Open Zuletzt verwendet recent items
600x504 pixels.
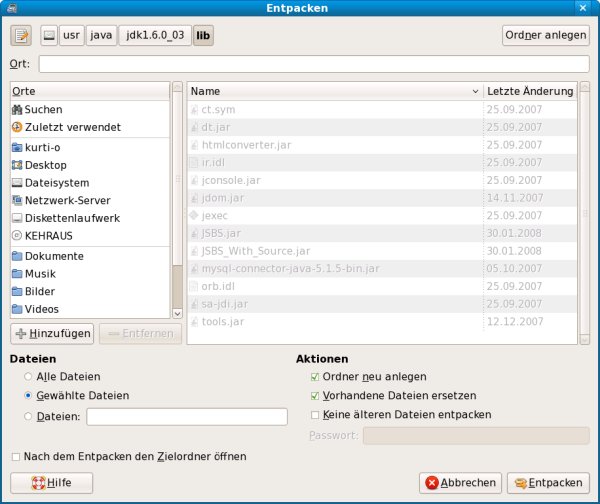click(17, 127)
